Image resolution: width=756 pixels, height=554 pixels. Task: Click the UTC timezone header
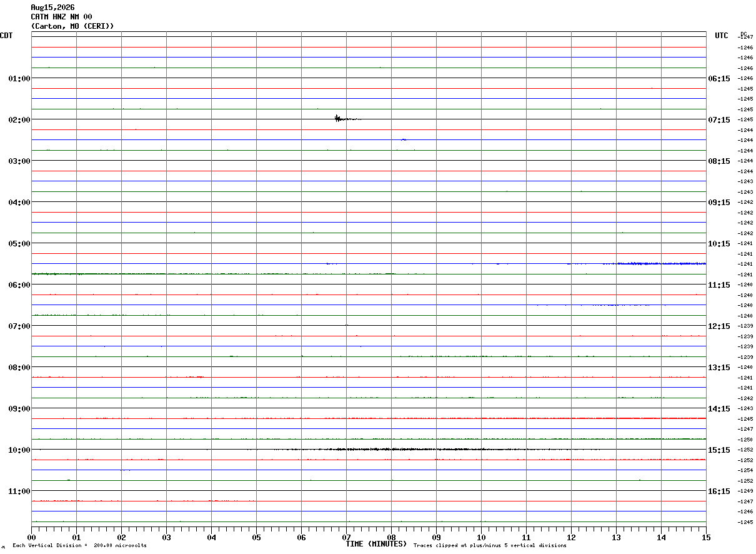point(722,36)
